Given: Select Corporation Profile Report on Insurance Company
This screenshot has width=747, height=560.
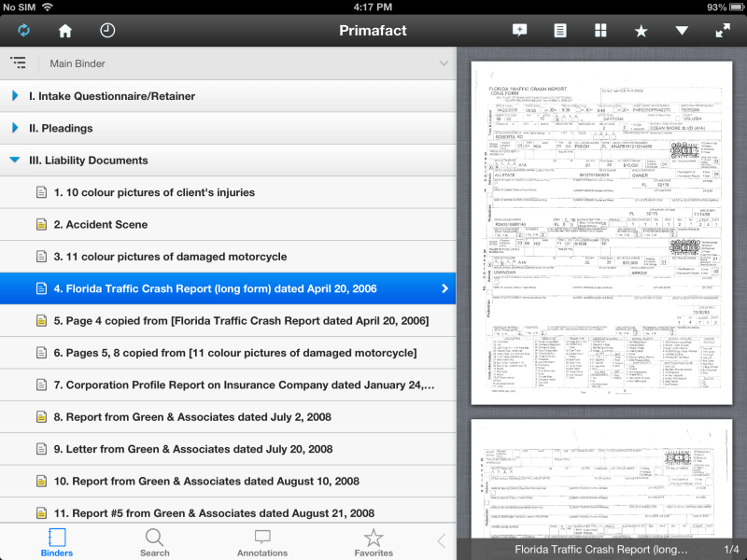Looking at the screenshot, I should 228,385.
